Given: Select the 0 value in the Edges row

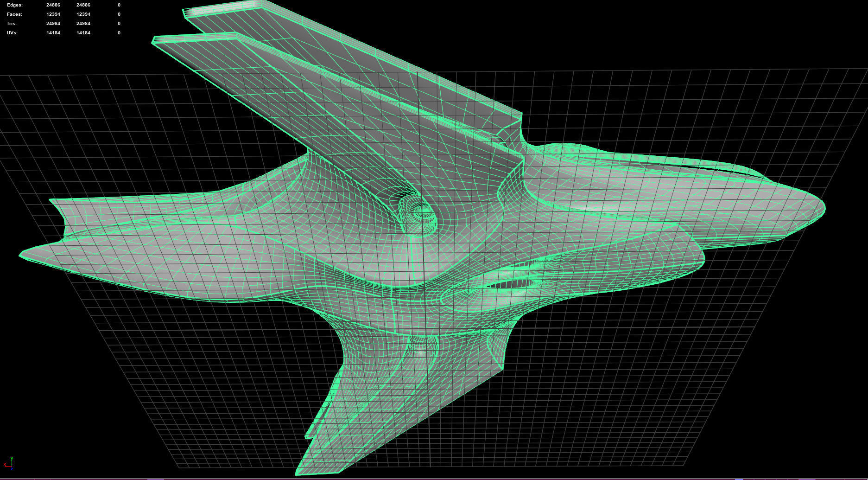Looking at the screenshot, I should point(119,5).
